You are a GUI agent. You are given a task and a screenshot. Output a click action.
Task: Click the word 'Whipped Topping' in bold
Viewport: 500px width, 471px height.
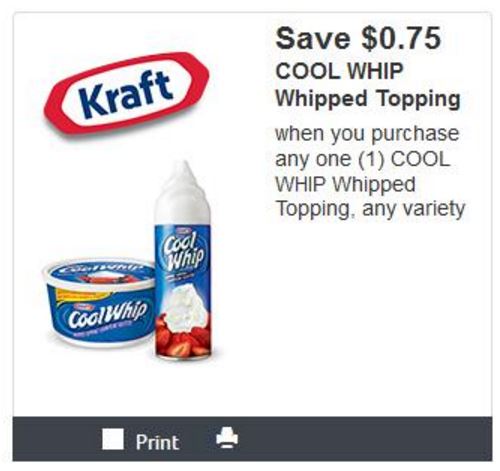coord(368,99)
